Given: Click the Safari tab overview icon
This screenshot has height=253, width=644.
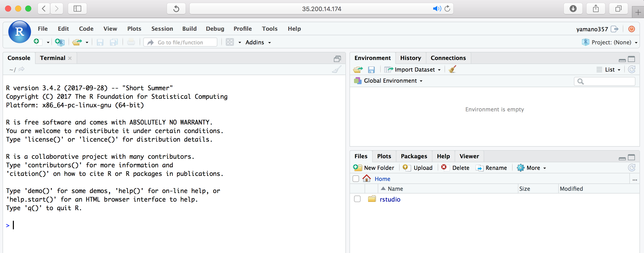Looking at the screenshot, I should point(619,9).
